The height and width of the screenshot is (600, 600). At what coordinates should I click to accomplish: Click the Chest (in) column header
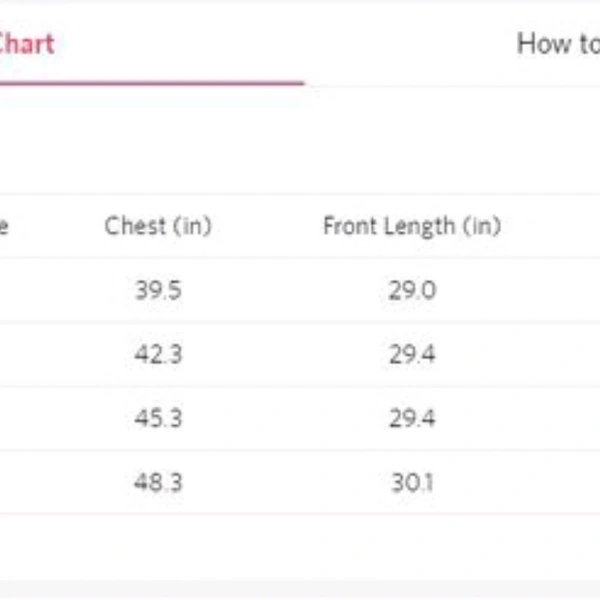click(158, 226)
